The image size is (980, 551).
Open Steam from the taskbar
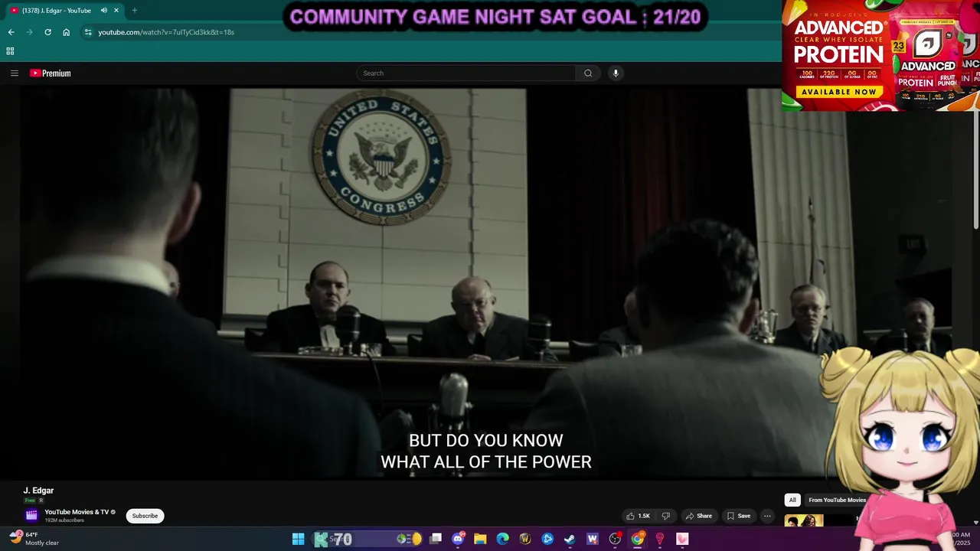pyautogui.click(x=570, y=540)
